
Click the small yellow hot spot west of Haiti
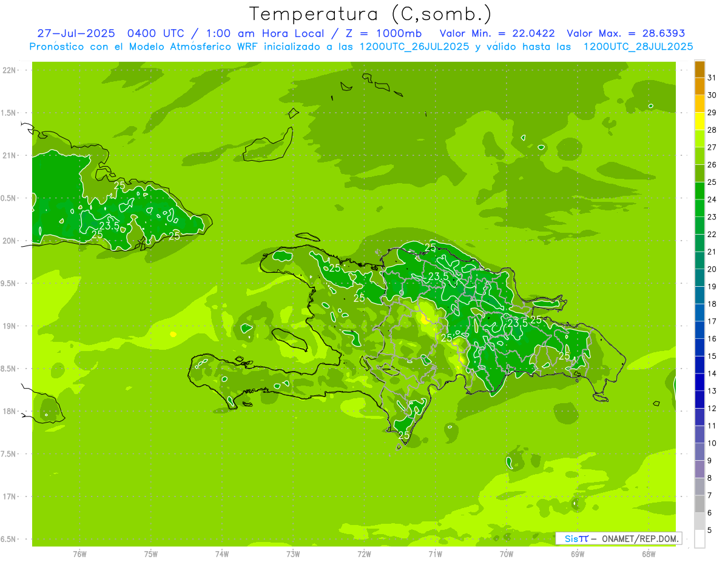point(173,334)
